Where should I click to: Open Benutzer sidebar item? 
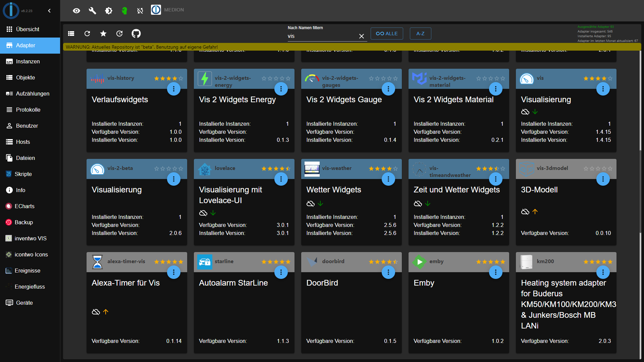click(30, 126)
